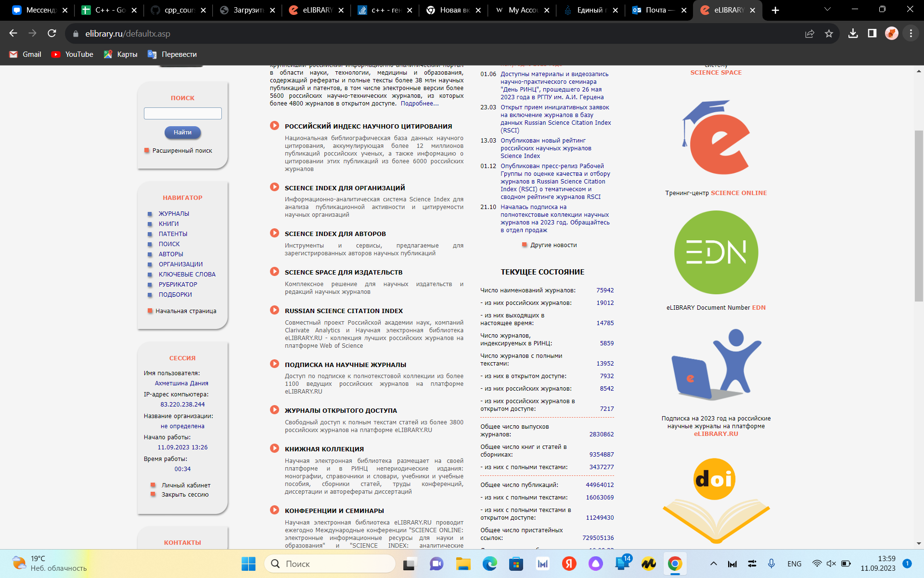The height and width of the screenshot is (578, 924).
Task: Open the Gmail bookmark
Action: [26, 54]
